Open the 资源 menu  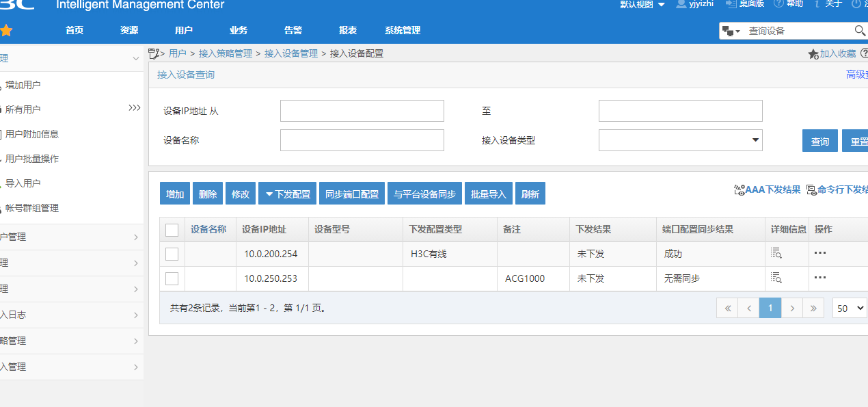(x=129, y=31)
